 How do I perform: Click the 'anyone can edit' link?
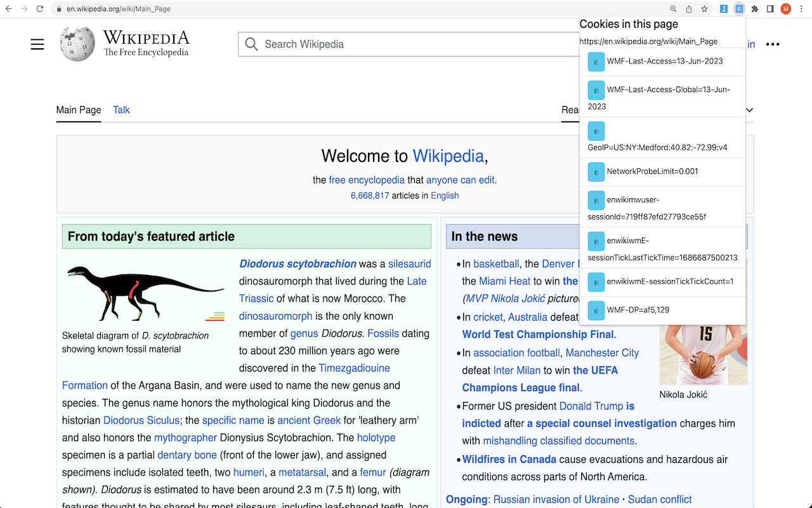pyautogui.click(x=461, y=180)
